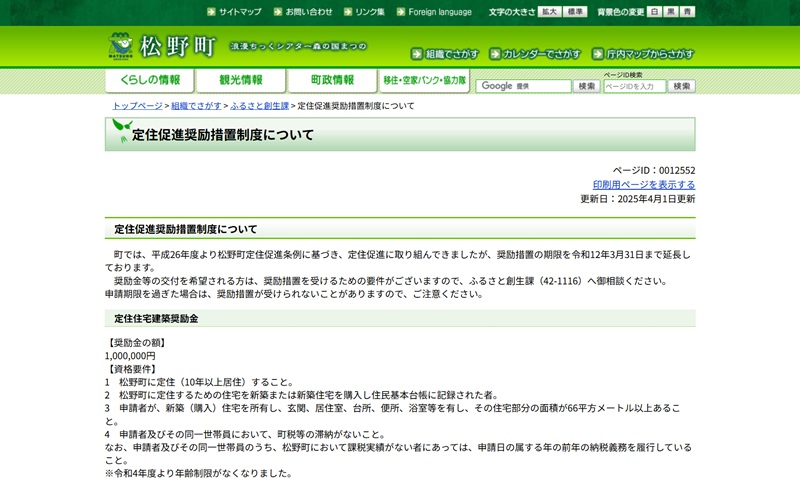The height and width of the screenshot is (491, 800).
Task: Click the arrow icon beside リンク集
Action: 348,12
